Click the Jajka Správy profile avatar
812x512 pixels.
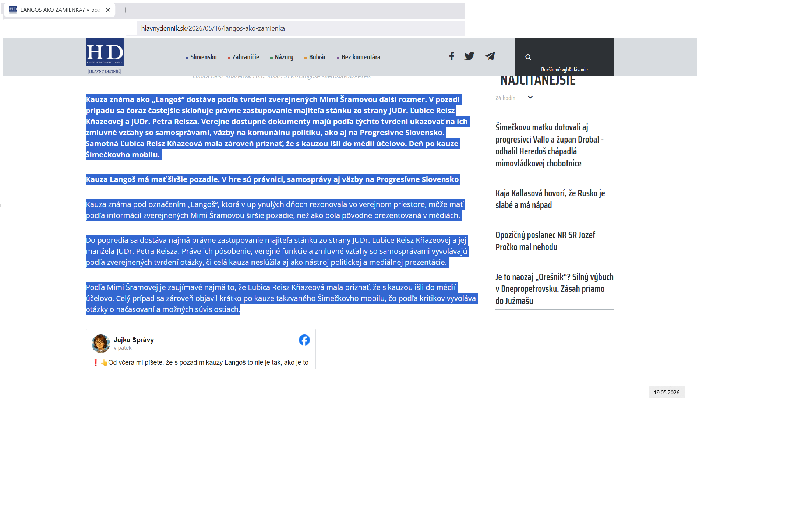tap(100, 343)
